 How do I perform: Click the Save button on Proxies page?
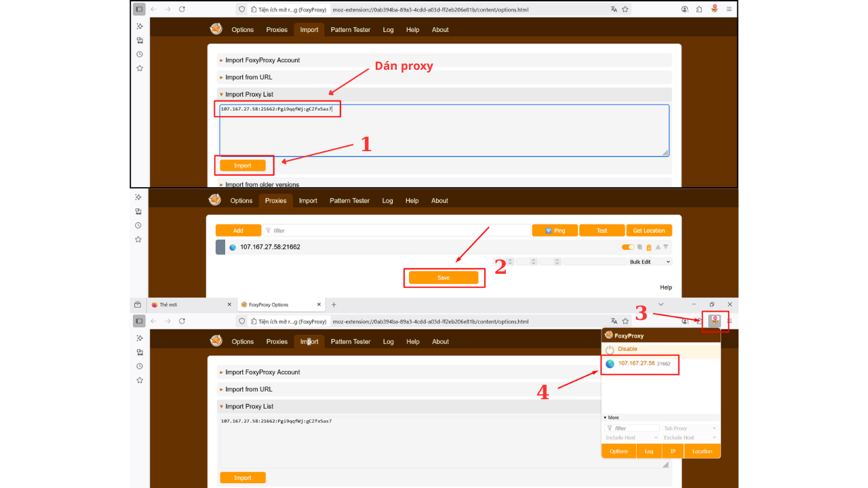(x=443, y=278)
